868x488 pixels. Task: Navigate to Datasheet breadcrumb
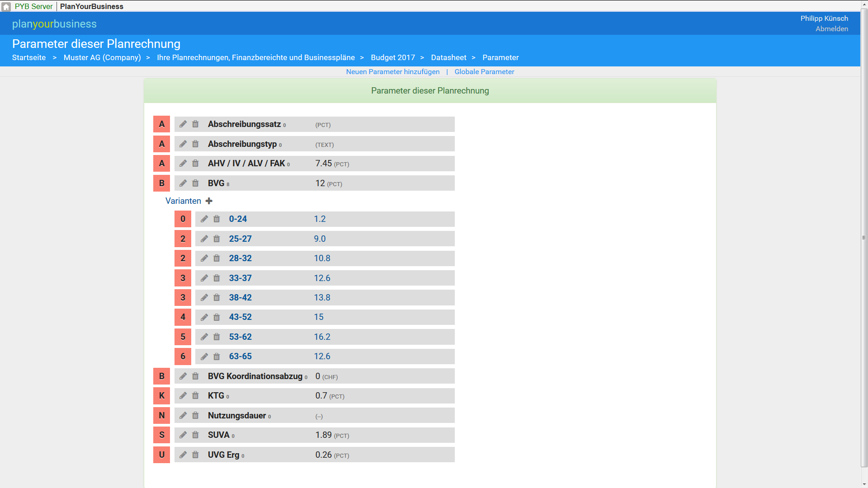point(448,57)
